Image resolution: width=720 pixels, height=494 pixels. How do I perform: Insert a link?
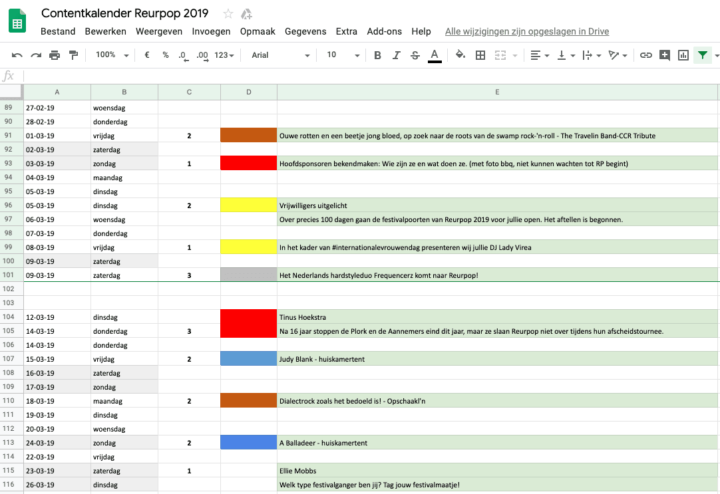click(x=646, y=55)
